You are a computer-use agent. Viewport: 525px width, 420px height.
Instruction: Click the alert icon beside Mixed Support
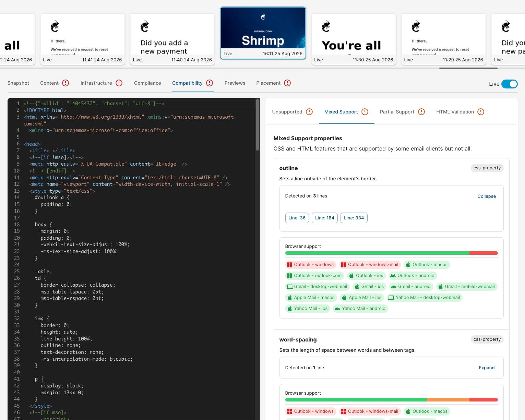click(x=365, y=112)
